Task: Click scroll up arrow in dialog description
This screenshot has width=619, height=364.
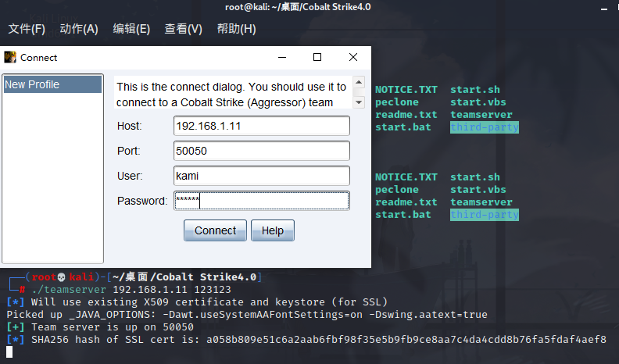Action: point(359,82)
